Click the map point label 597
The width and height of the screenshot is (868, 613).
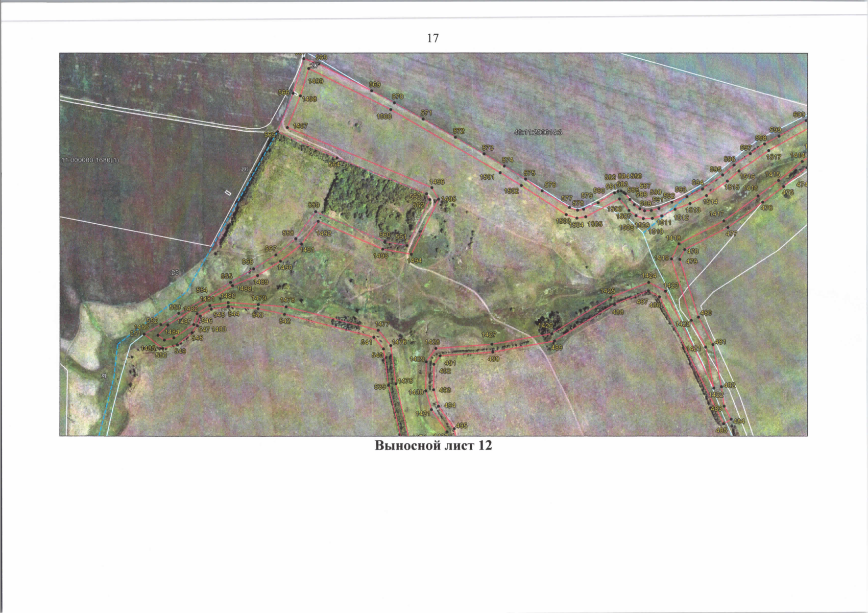[745, 148]
